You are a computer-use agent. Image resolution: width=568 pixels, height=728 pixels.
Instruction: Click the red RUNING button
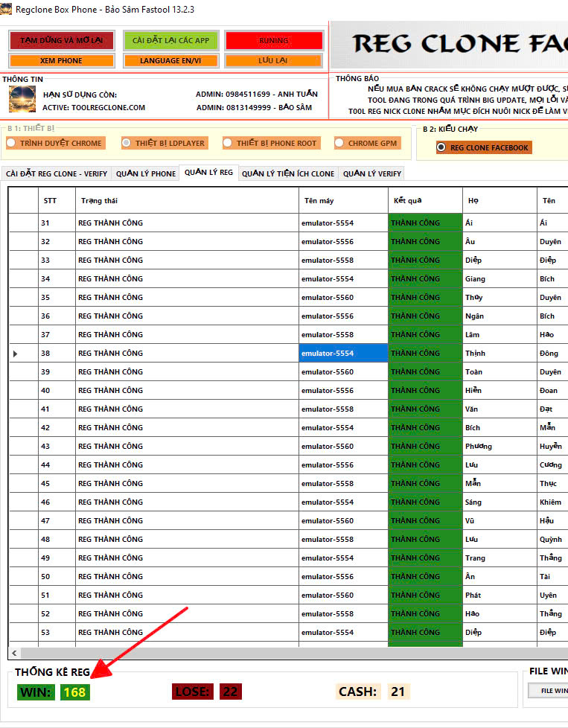[x=273, y=40]
